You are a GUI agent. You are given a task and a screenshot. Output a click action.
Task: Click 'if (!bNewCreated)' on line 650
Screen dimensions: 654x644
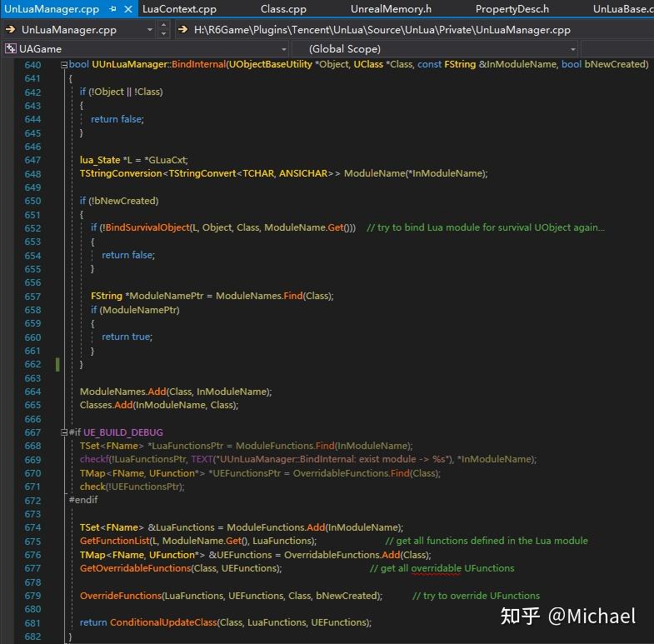119,201
